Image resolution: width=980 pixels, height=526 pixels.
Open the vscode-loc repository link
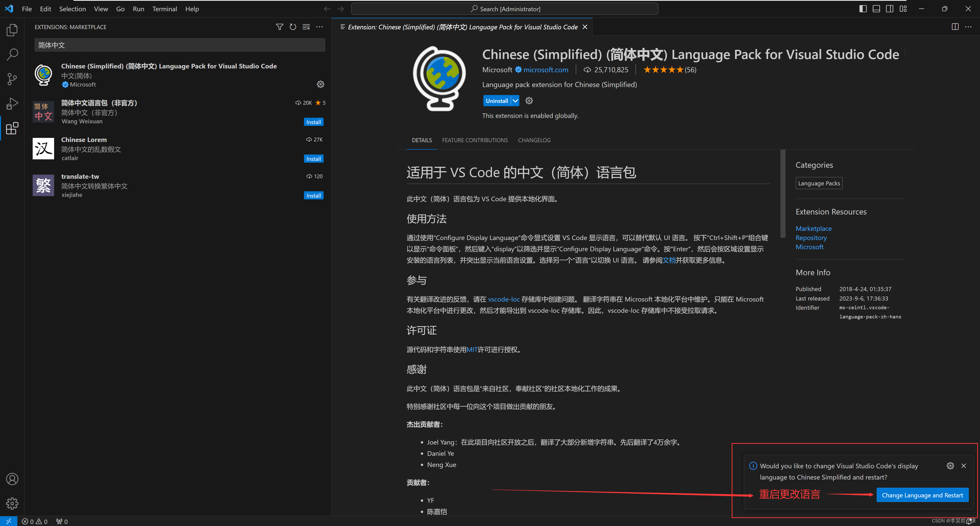(x=504, y=299)
